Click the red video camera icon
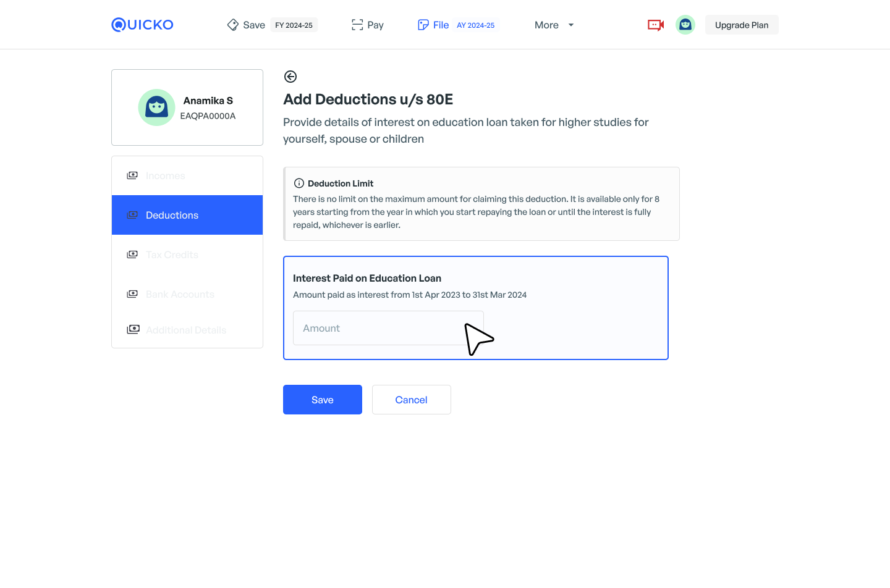Viewport: 890px width, 588px height. [x=655, y=25]
